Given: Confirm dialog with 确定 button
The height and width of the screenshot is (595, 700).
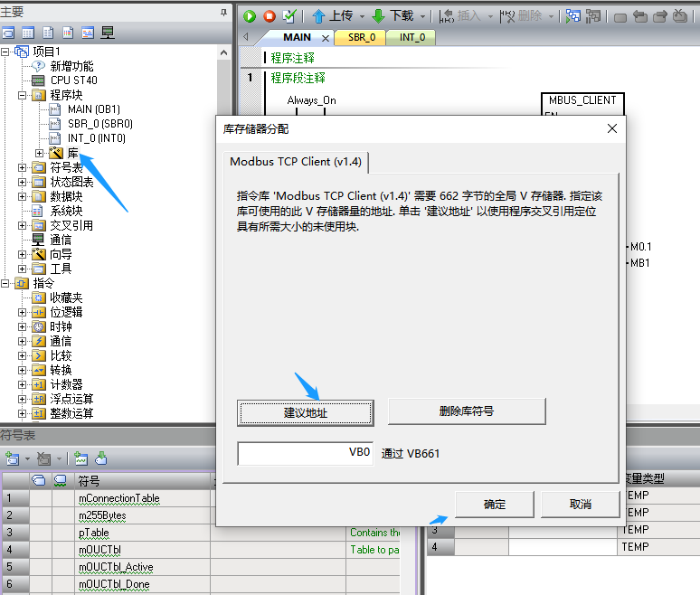Looking at the screenshot, I should tap(494, 505).
